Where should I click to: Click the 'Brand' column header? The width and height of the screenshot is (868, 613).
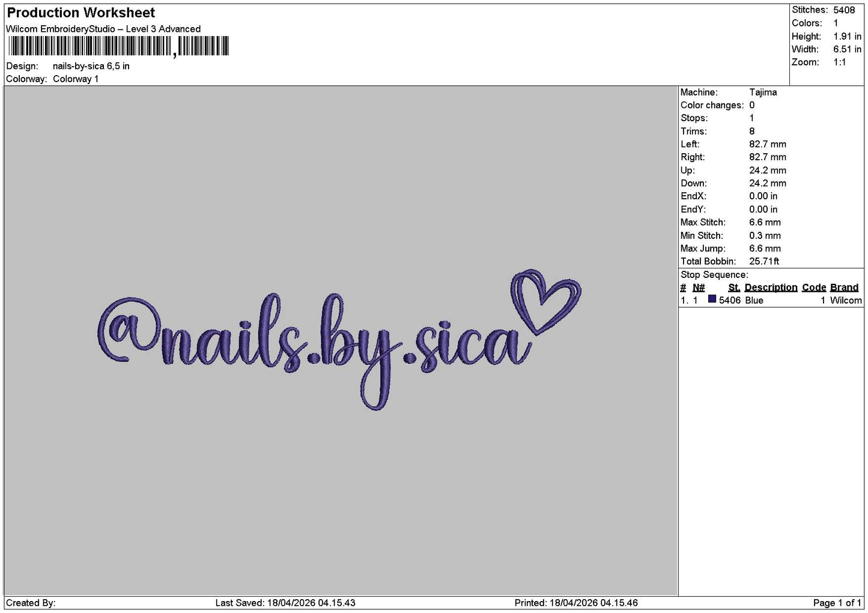[x=844, y=288]
